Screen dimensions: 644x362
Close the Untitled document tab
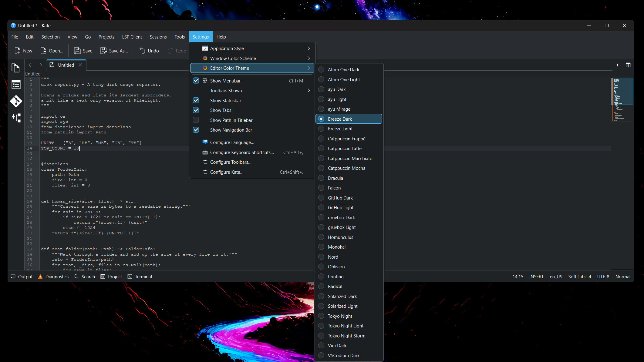pos(80,65)
